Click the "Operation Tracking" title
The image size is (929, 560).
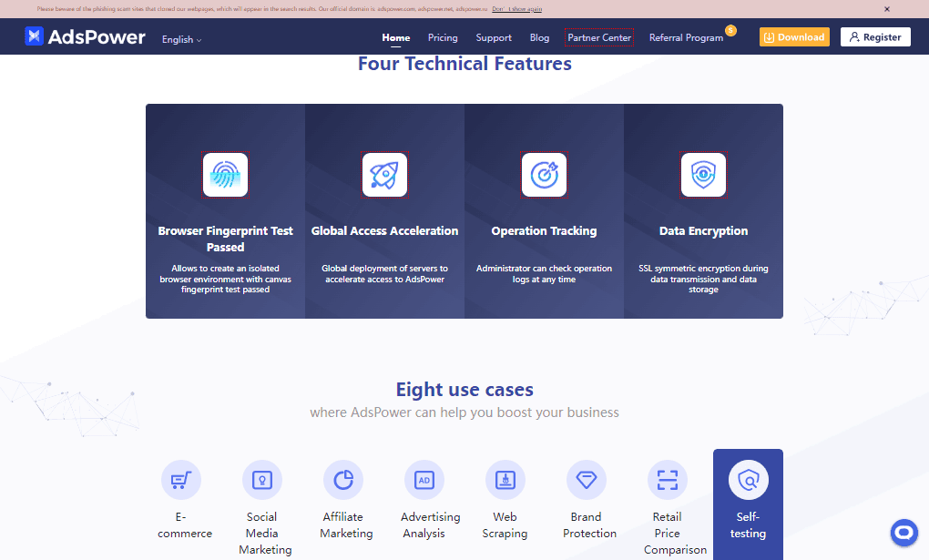[x=544, y=231]
